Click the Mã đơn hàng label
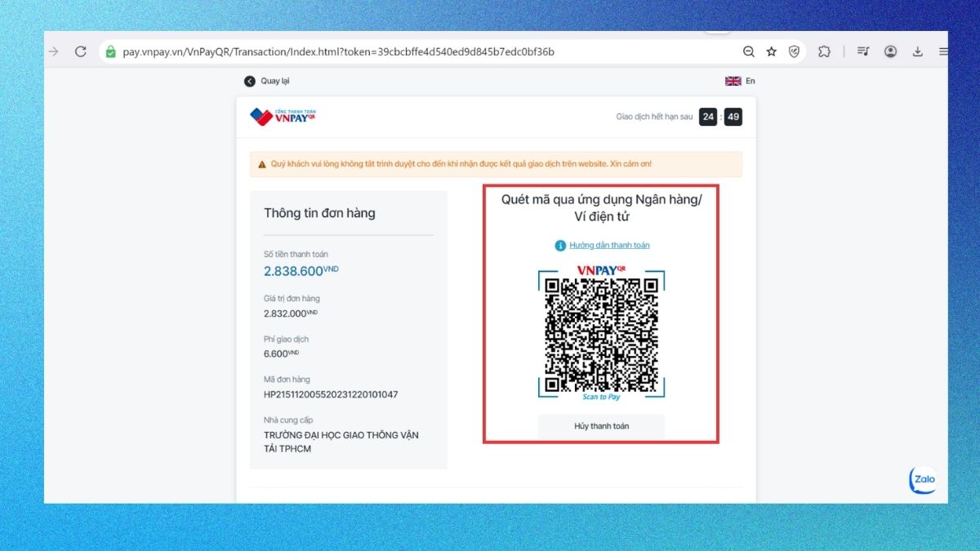This screenshot has height=551, width=980. [287, 380]
